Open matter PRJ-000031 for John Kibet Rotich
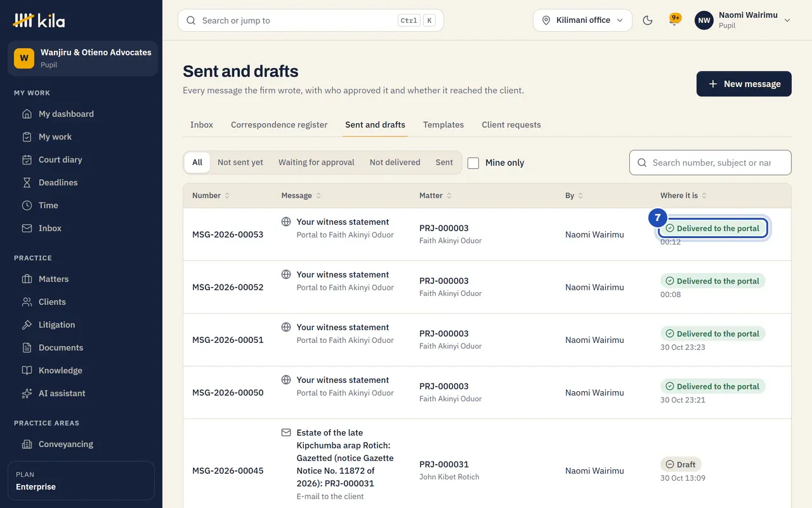The height and width of the screenshot is (508, 812). (x=444, y=464)
